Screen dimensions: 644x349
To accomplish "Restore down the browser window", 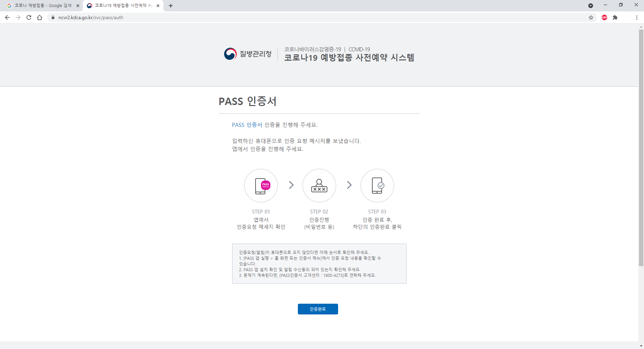I will pyautogui.click(x=621, y=5).
